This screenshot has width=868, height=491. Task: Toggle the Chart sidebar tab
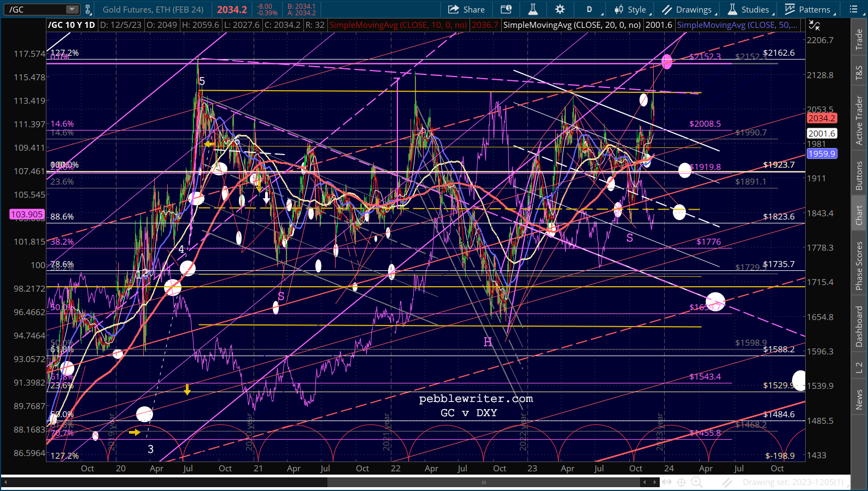pyautogui.click(x=859, y=215)
